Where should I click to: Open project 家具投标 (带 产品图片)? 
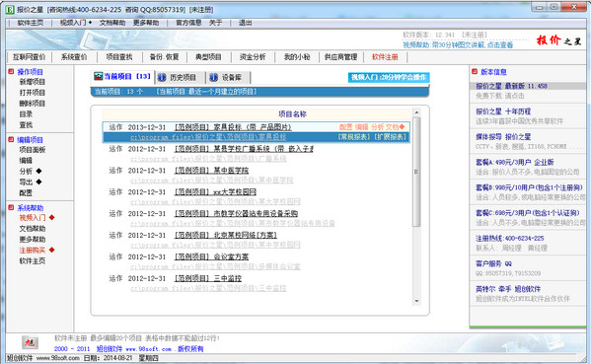tap(233, 127)
